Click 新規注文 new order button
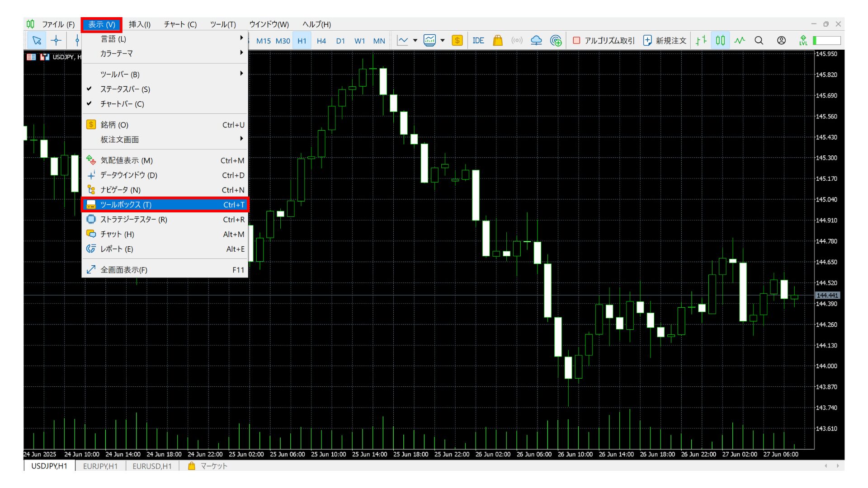Screen dimensions: 868x488 (x=665, y=41)
